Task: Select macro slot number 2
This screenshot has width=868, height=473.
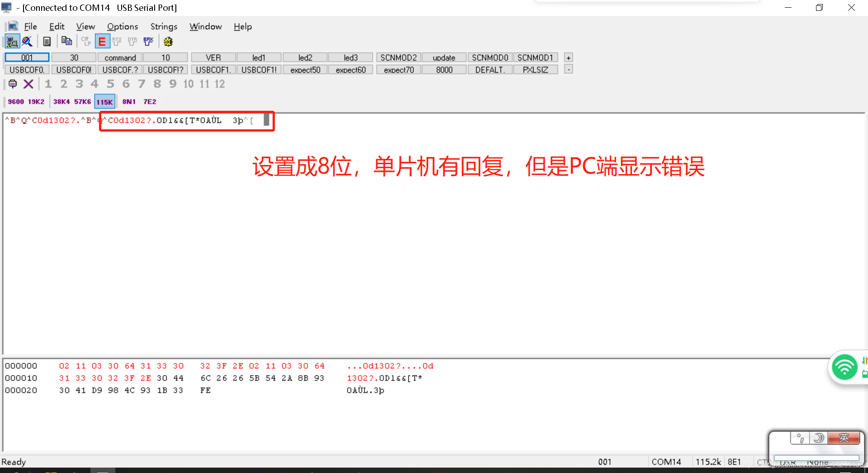Action: (64, 84)
